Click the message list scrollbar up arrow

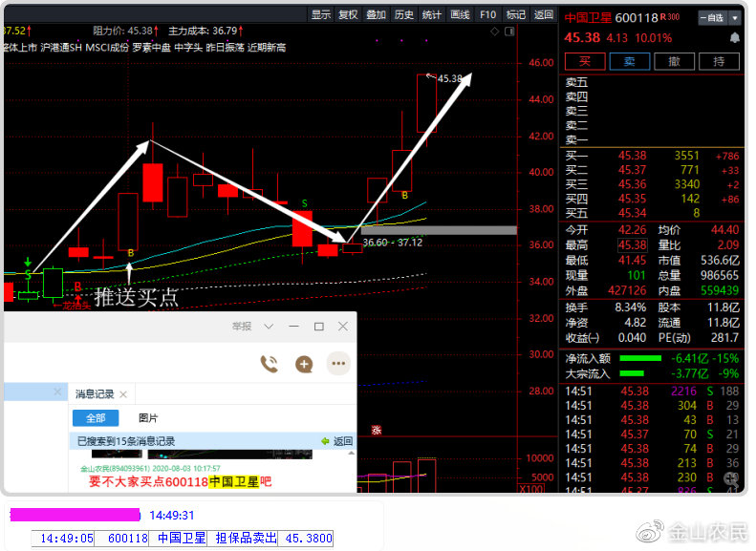(351, 454)
